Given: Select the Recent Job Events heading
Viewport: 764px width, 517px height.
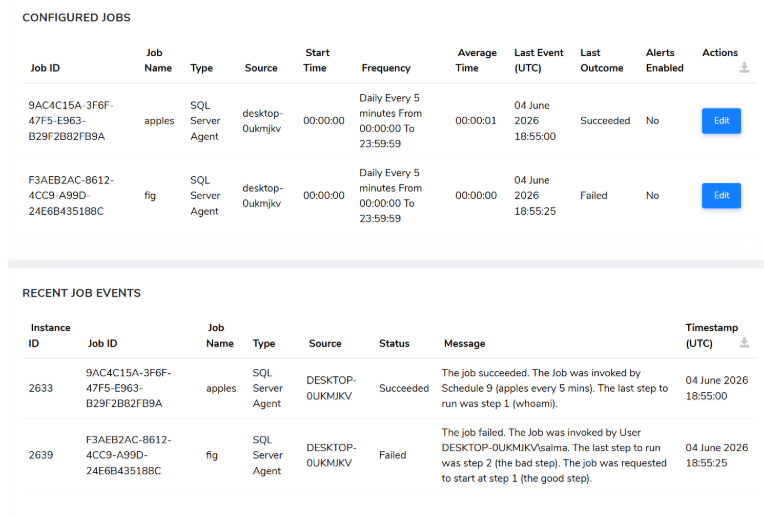Looking at the screenshot, I should click(81, 293).
